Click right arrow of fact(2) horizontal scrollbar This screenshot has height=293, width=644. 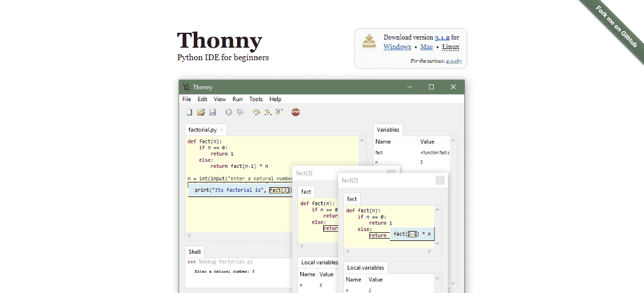[429, 251]
